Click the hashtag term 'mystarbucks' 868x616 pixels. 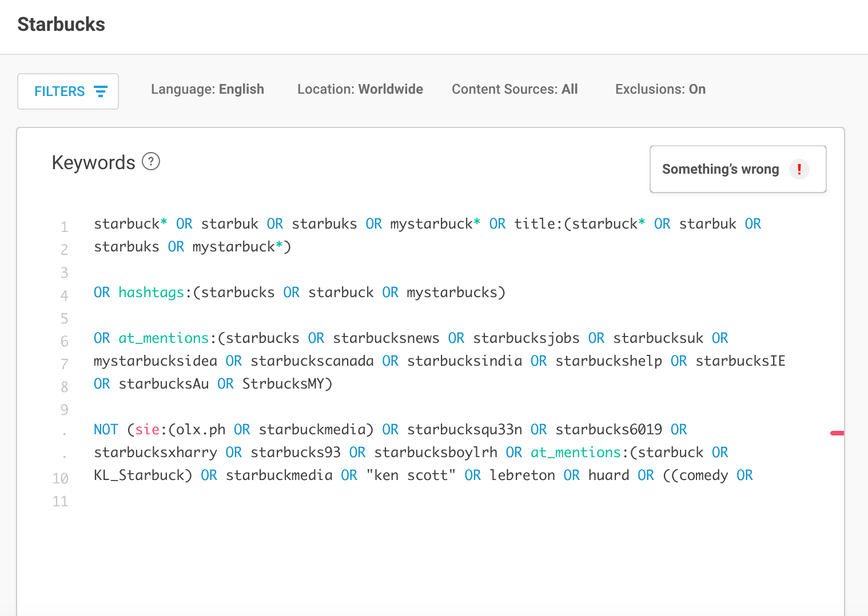[452, 293]
